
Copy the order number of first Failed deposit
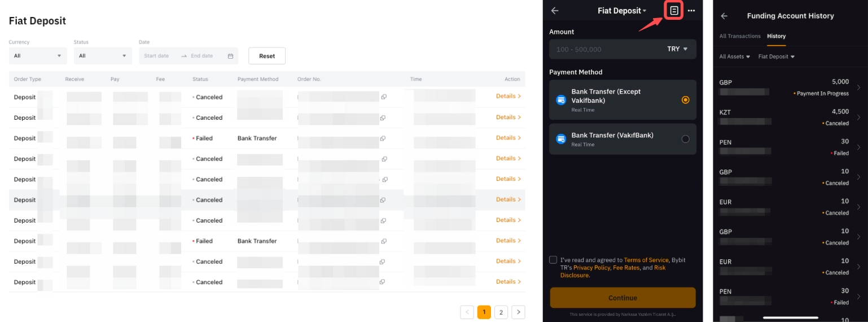[x=383, y=138]
